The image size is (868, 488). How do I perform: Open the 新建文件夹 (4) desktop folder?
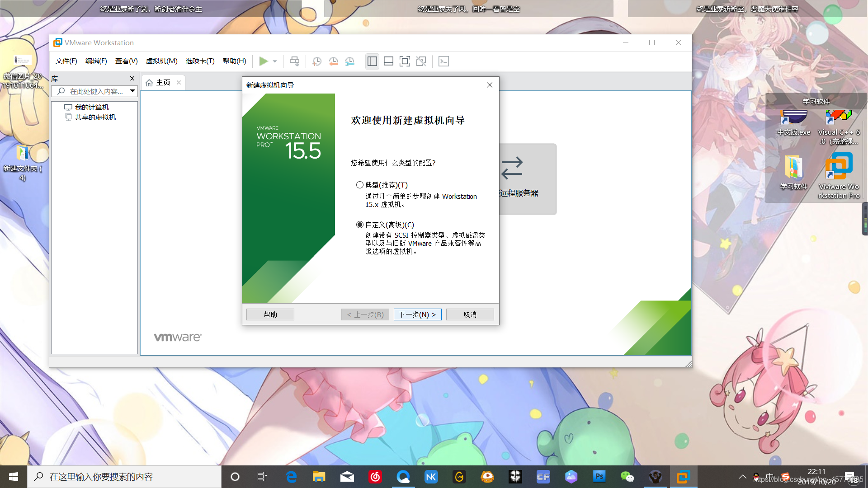23,163
